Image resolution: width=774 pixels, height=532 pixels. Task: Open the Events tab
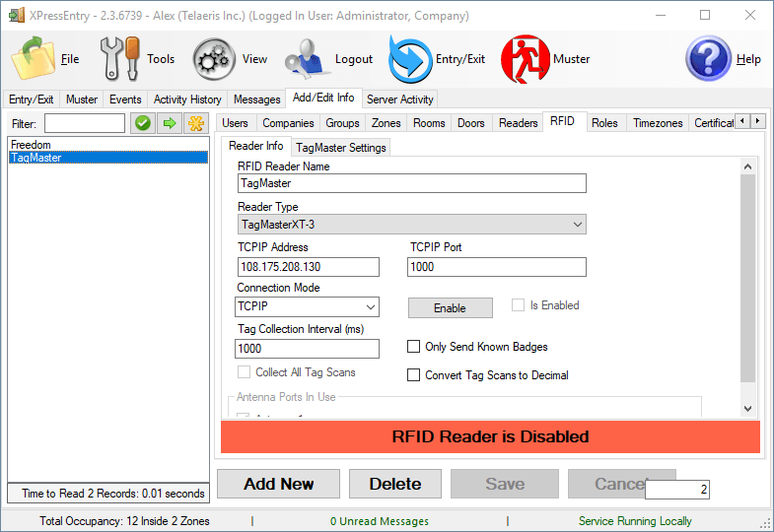pyautogui.click(x=125, y=100)
